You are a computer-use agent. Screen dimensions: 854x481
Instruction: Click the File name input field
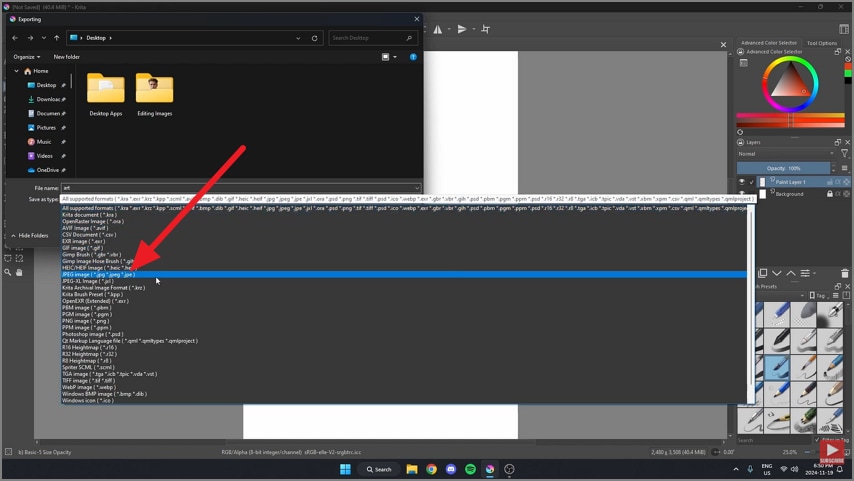pos(241,188)
